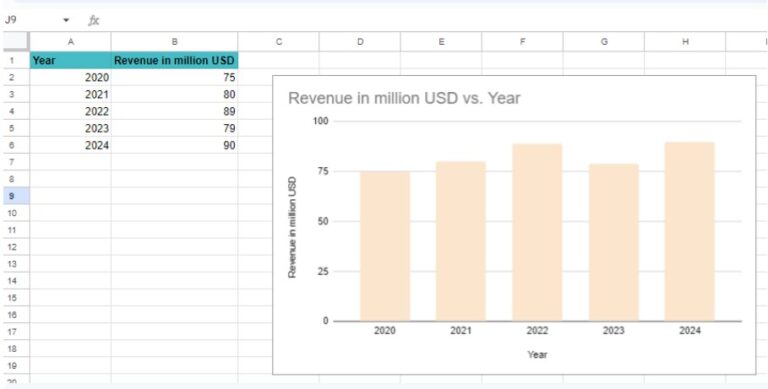
Task: Click the 2020 label on chart x-axis
Action: coord(385,331)
